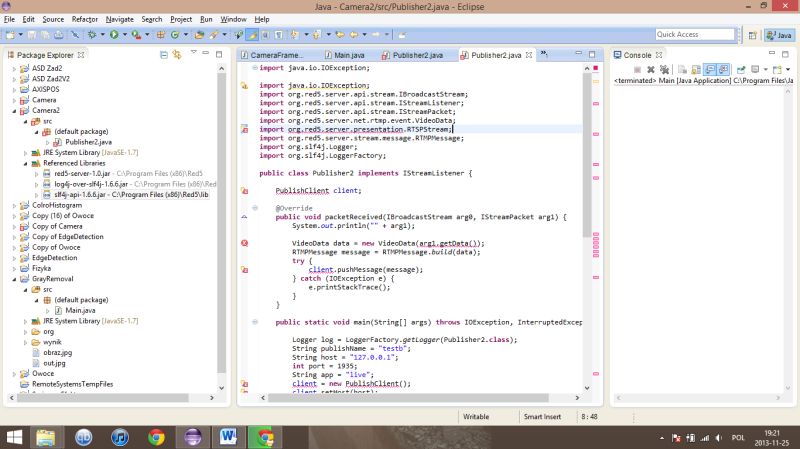Click error marker beside VideoData data line
This screenshot has height=449, width=800.
click(244, 243)
